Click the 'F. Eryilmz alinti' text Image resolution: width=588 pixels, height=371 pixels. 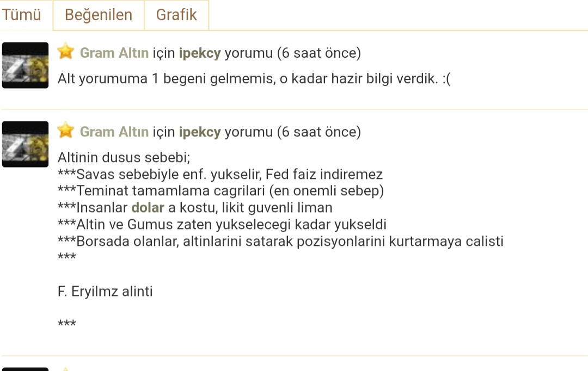[105, 292]
